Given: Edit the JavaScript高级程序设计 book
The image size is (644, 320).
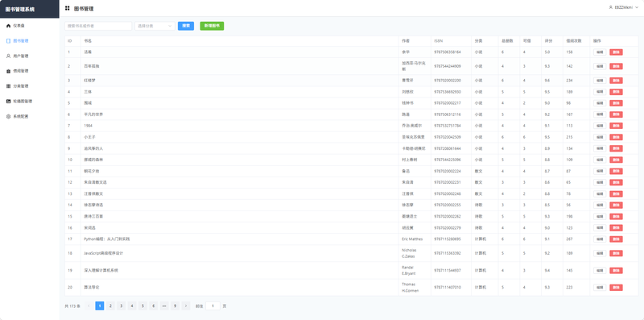Looking at the screenshot, I should click(x=600, y=253).
